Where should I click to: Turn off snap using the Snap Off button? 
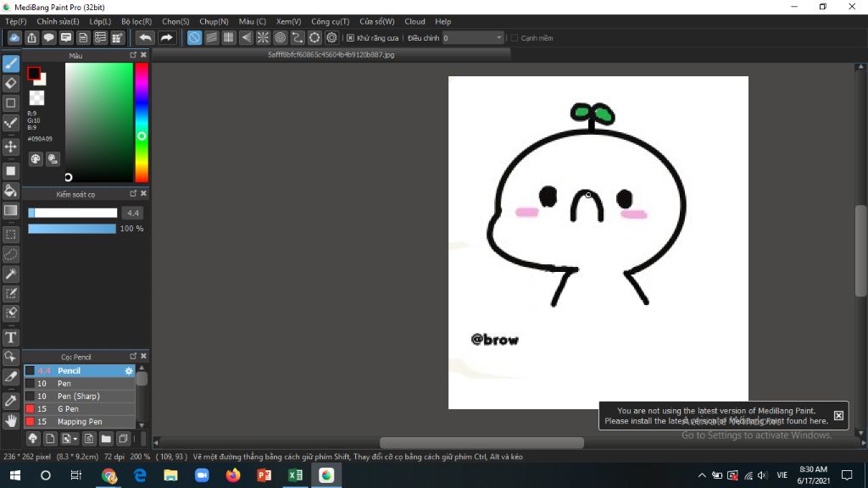(x=194, y=37)
